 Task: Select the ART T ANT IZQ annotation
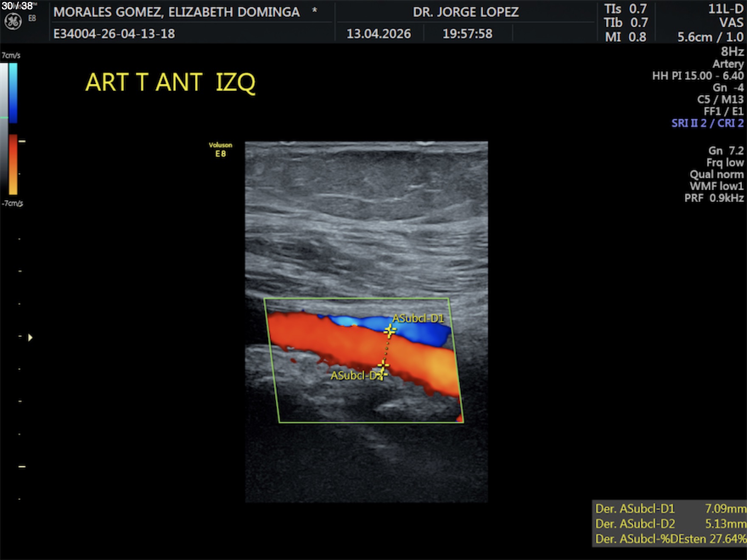point(170,82)
